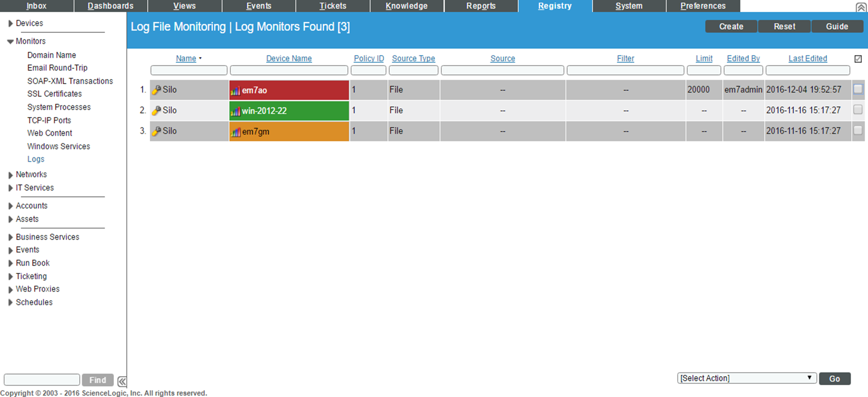This screenshot has height=397, width=868.
Task: Collapse the Monitors tree in the sidebar
Action: click(x=10, y=41)
